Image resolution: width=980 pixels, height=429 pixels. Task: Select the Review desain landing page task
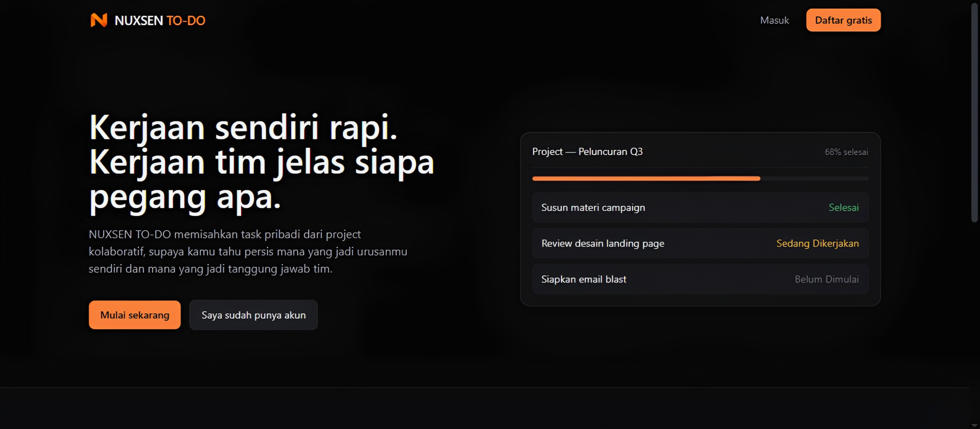(700, 243)
